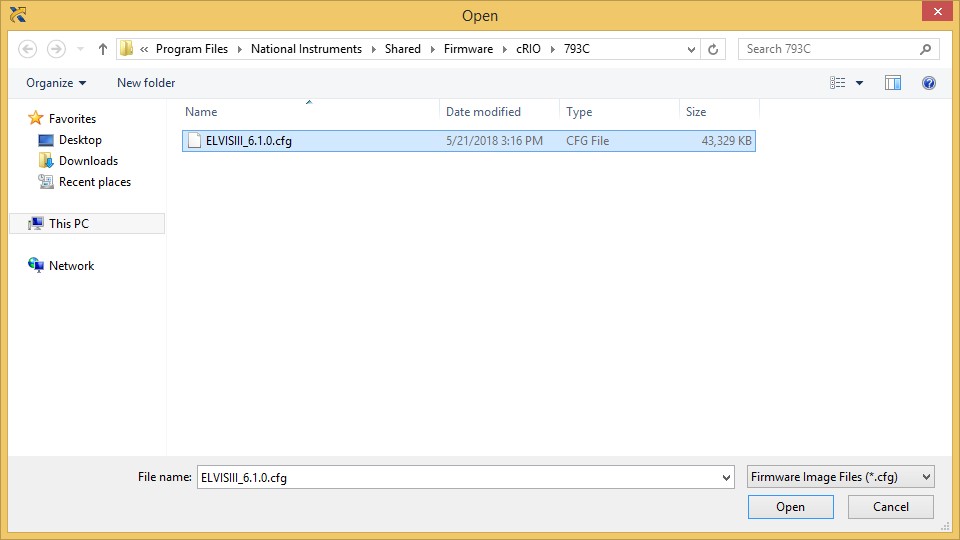This screenshot has height=540, width=960.
Task: Open the Organize menu
Action: click(x=56, y=83)
